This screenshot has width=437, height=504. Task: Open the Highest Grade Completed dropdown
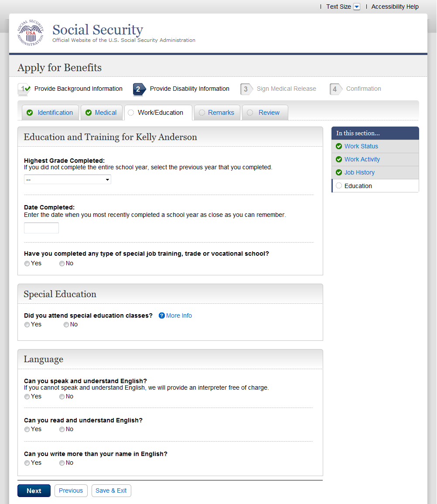pos(68,179)
